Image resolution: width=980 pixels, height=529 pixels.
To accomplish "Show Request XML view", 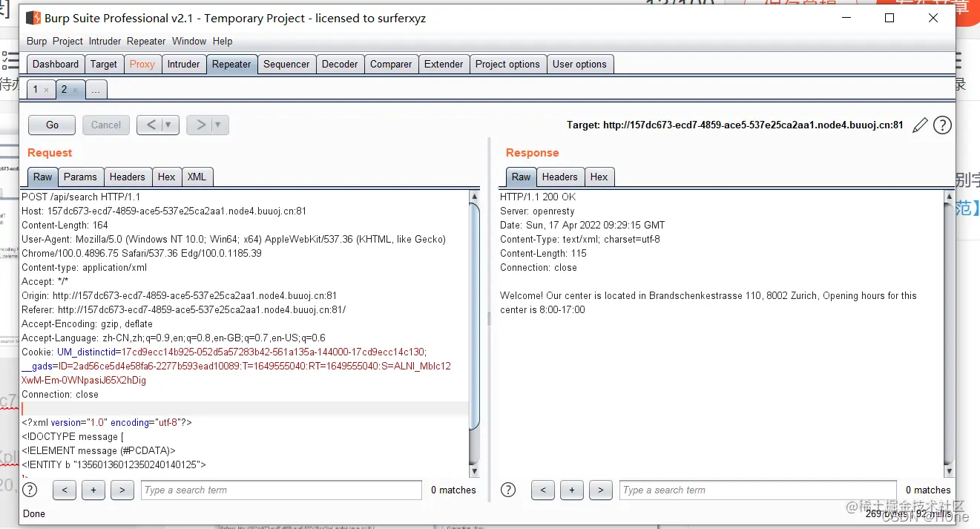I will point(197,177).
